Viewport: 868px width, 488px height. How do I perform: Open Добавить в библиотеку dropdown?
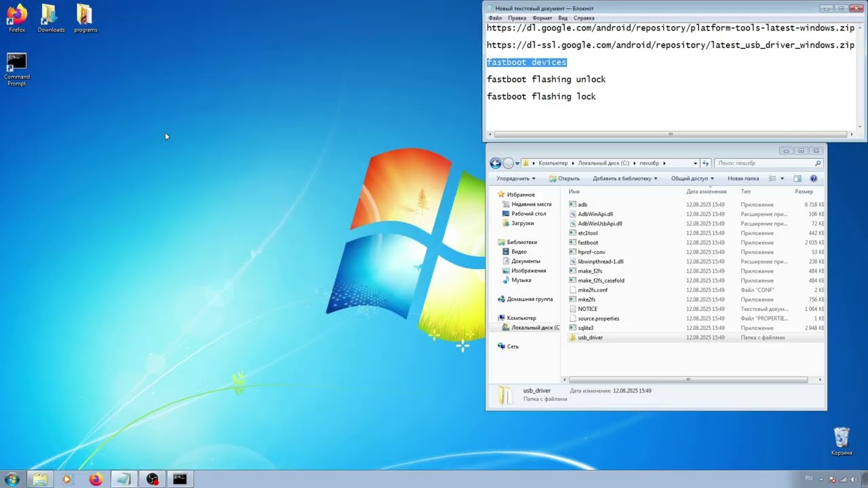coord(625,178)
